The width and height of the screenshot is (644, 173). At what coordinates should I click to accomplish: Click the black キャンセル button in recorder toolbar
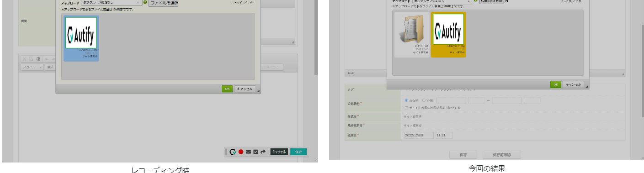coord(279,152)
